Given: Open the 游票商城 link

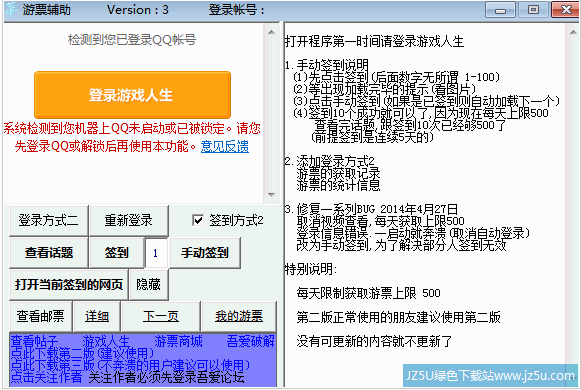Looking at the screenshot, I should tap(178, 341).
